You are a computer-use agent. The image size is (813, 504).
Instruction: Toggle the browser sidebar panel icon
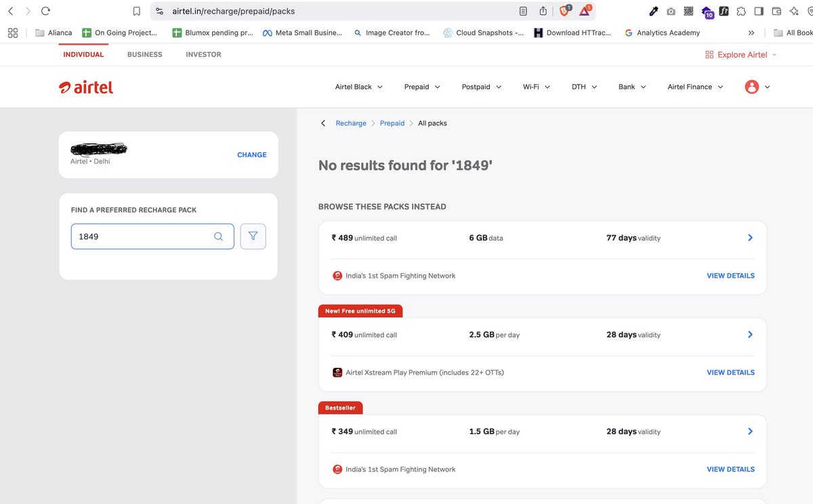coord(759,11)
